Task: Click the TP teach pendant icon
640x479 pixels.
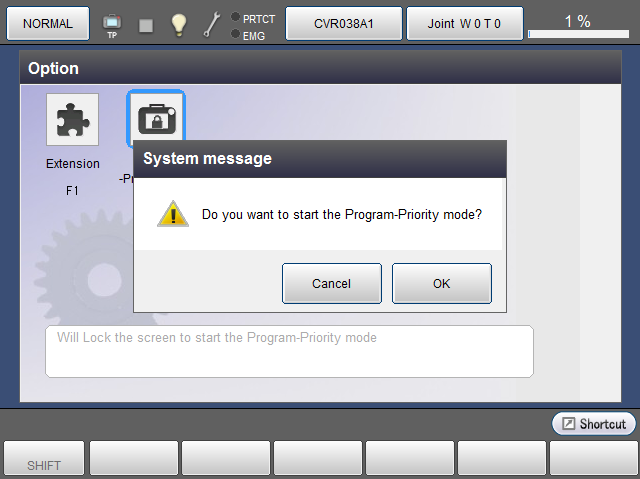Action: [x=112, y=26]
